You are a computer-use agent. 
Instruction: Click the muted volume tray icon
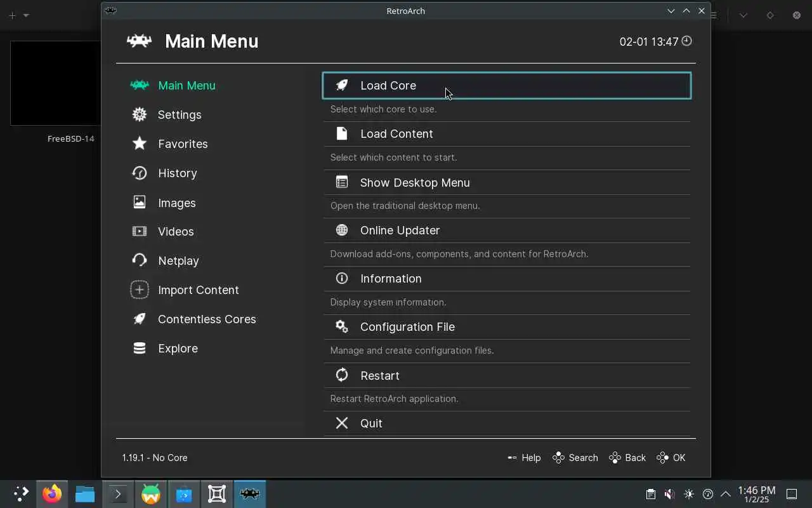coord(669,494)
